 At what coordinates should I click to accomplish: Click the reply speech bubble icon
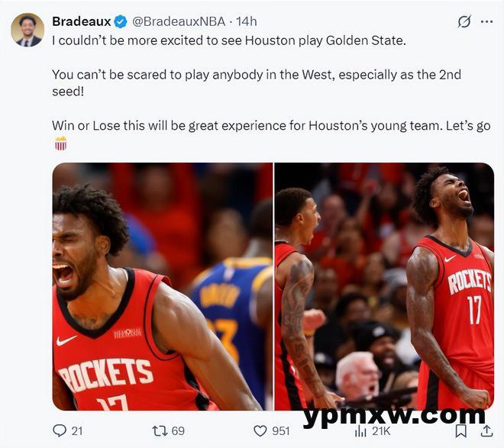(x=59, y=430)
